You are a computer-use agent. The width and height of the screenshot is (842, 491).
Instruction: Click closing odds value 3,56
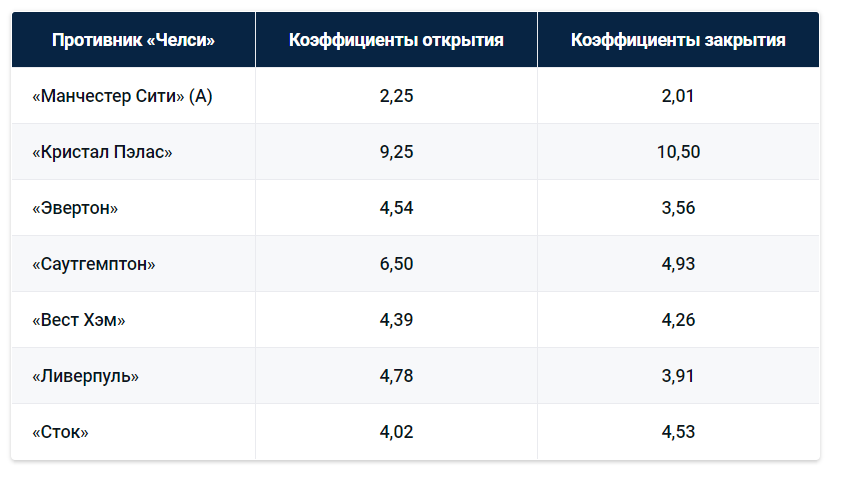click(x=678, y=208)
